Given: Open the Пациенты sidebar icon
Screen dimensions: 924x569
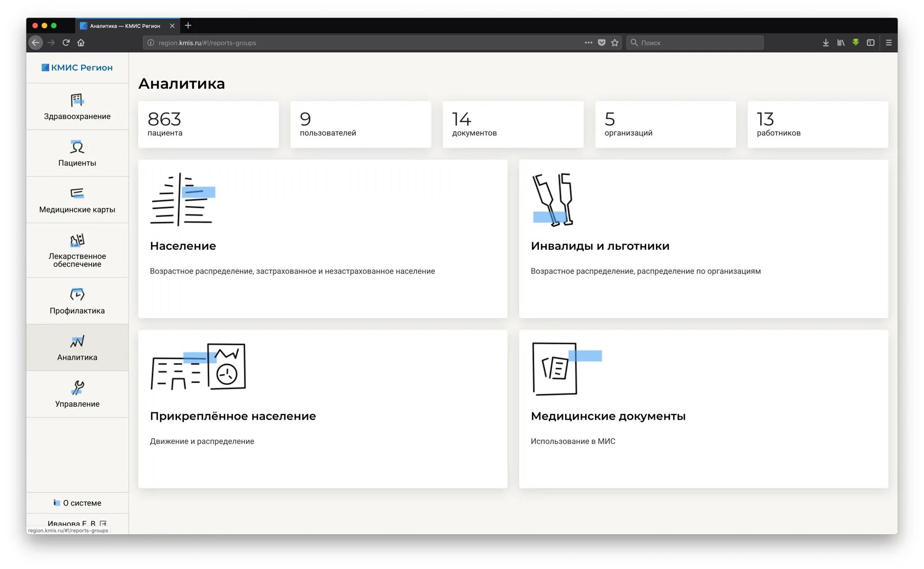Looking at the screenshot, I should (77, 147).
